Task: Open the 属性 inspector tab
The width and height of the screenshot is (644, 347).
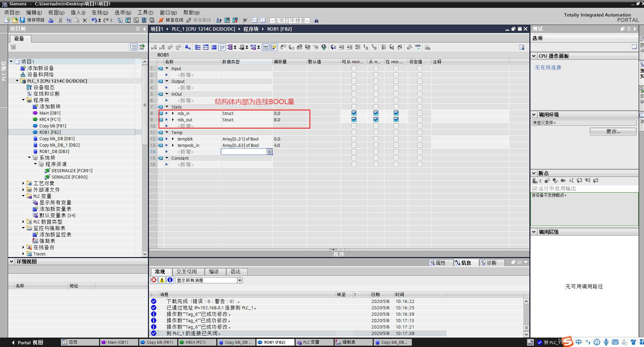Action: coord(440,263)
